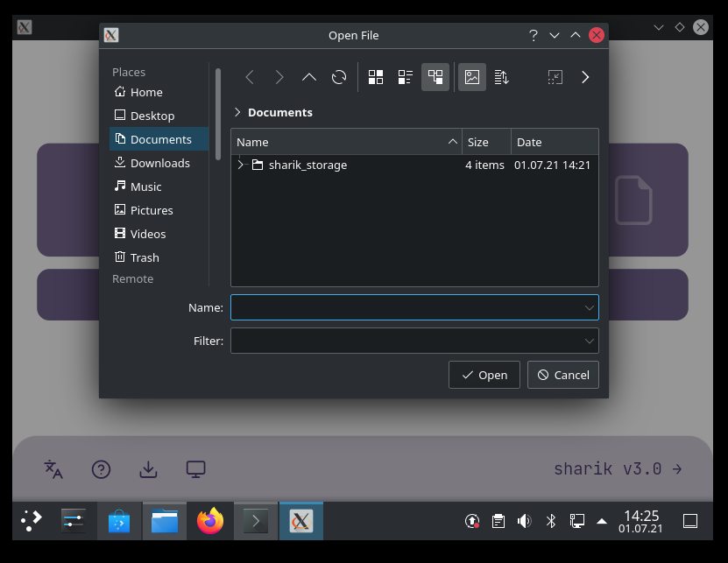Open volume control in tray

click(525, 521)
